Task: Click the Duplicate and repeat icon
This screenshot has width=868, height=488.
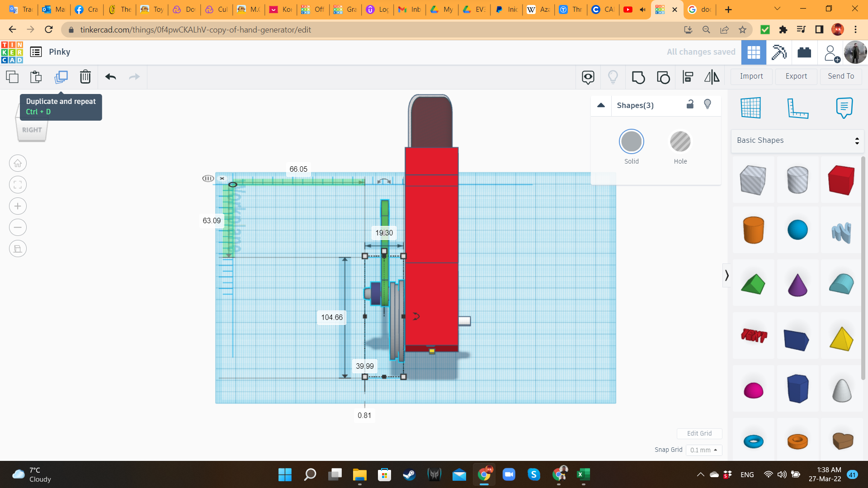Action: tap(61, 77)
